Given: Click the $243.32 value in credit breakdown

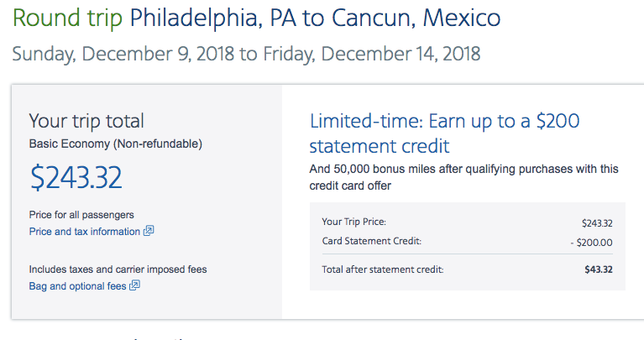Looking at the screenshot, I should (x=597, y=223).
